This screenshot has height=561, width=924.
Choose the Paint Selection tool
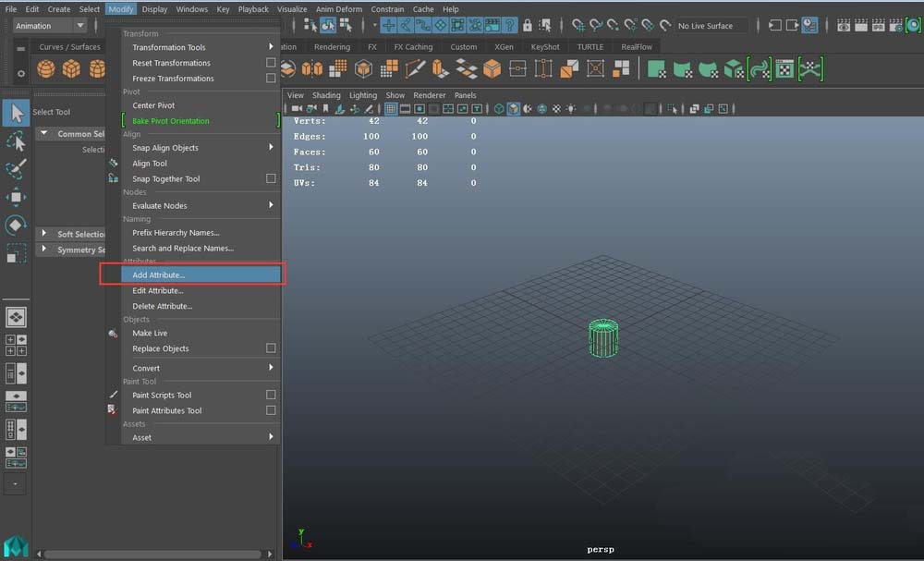click(x=16, y=169)
